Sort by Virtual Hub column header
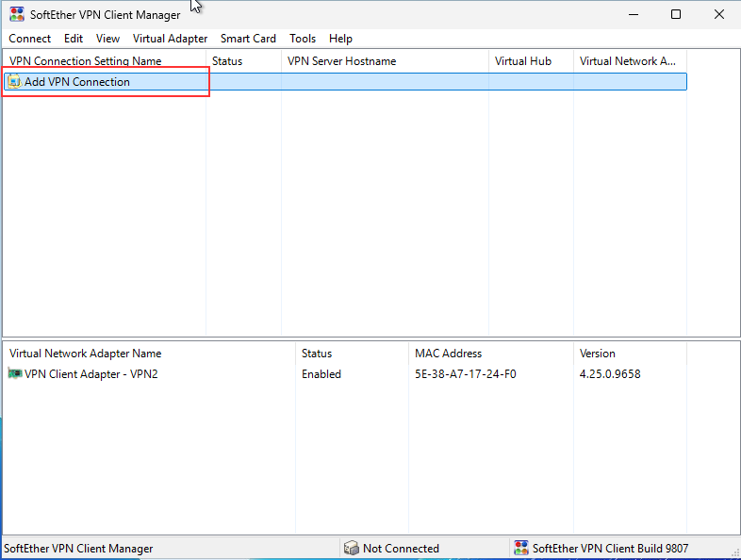Viewport: 741px width, 560px height. pos(531,61)
